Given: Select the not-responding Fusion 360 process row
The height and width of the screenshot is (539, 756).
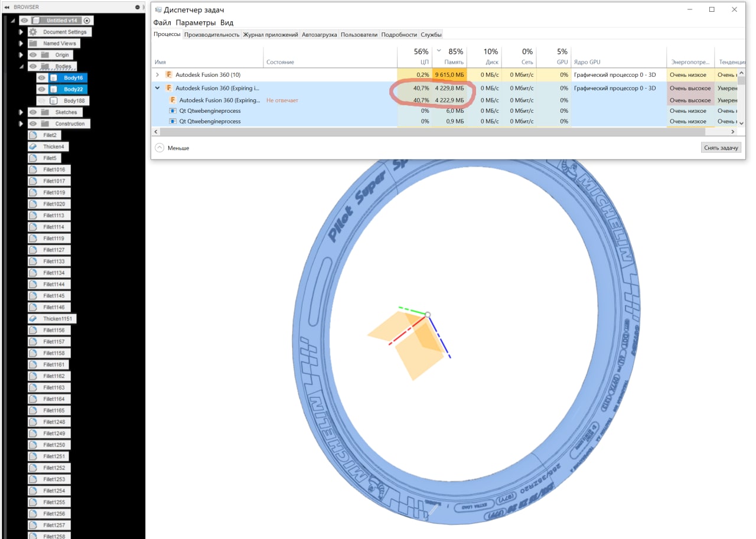Looking at the screenshot, I should 444,100.
